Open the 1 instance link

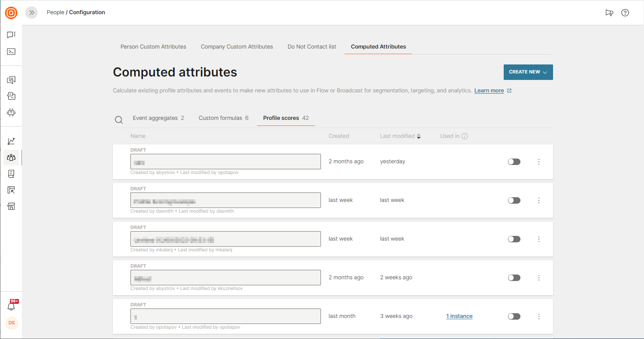(459, 316)
